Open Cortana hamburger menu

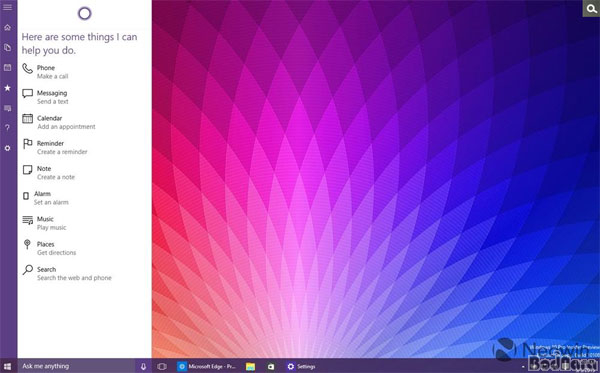[x=7, y=7]
